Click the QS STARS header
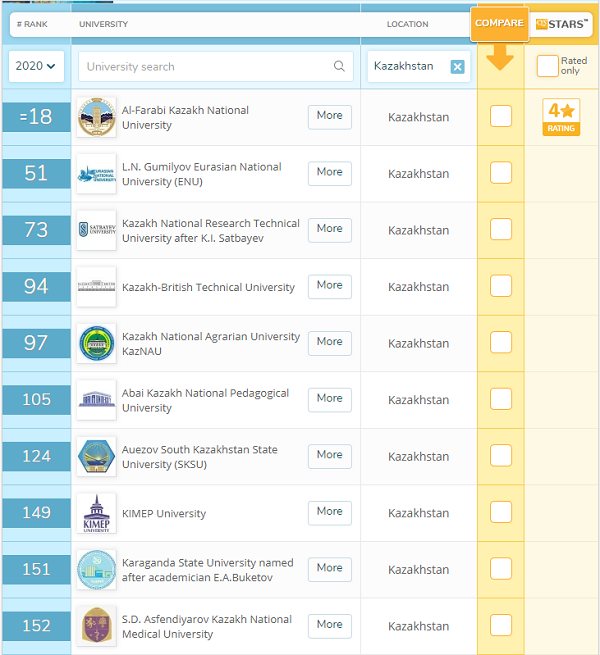600x655 pixels. point(562,24)
